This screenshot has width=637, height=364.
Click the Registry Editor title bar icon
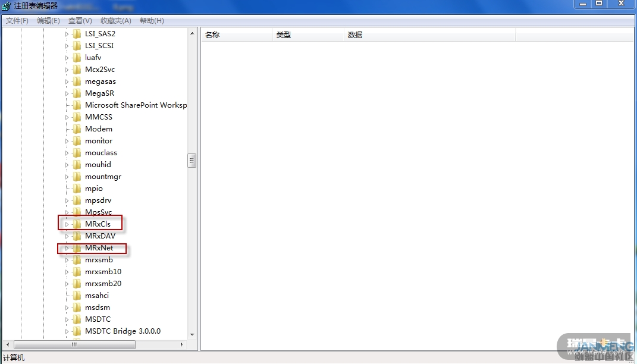(6, 6)
